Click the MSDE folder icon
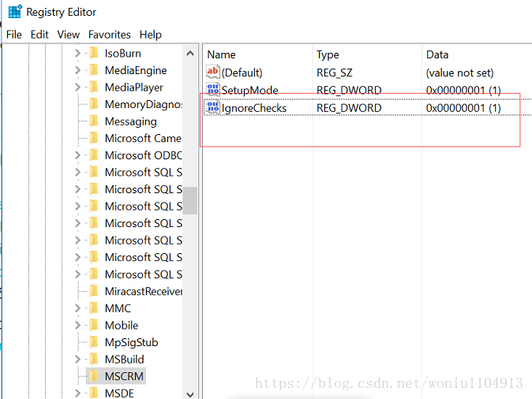The height and width of the screenshot is (399, 532). tap(94, 393)
